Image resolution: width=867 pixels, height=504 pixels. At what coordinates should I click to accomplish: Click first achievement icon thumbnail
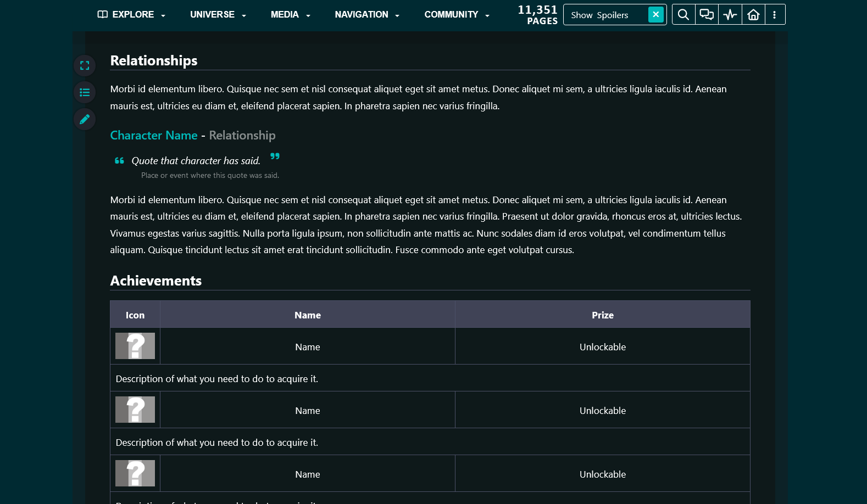135,346
